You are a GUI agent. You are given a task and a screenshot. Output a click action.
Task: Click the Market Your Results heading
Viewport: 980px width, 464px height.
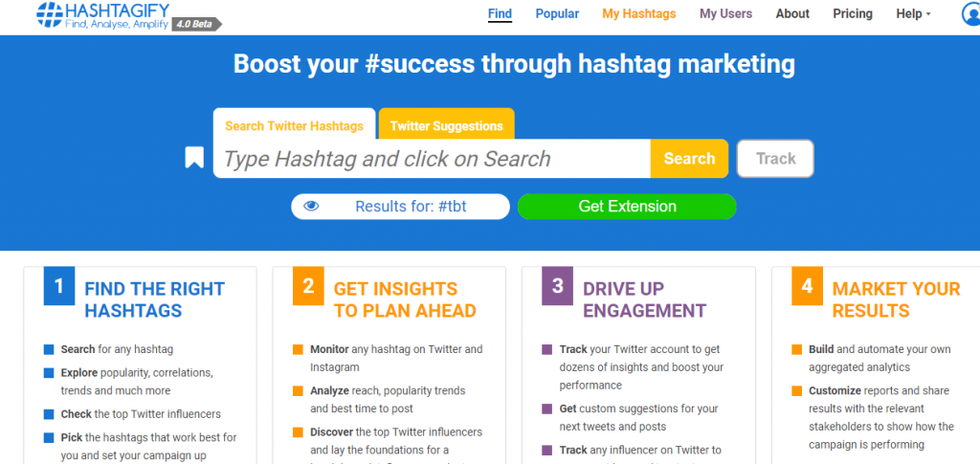(x=896, y=299)
